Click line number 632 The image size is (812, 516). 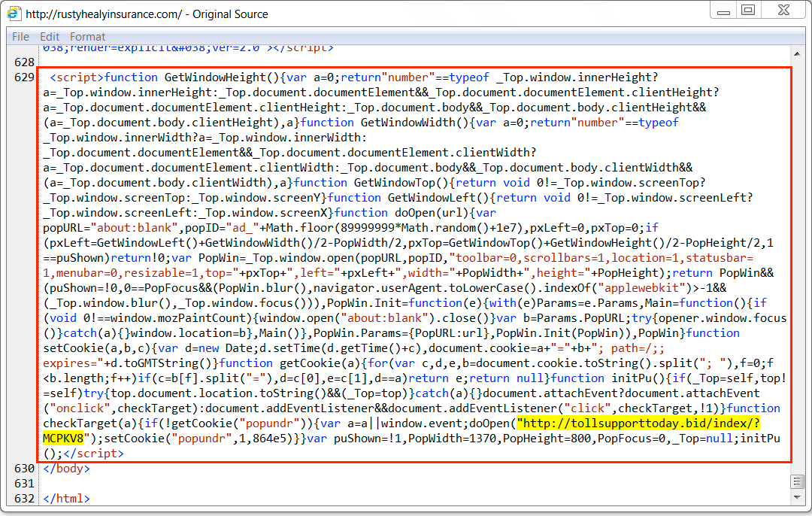click(x=24, y=499)
